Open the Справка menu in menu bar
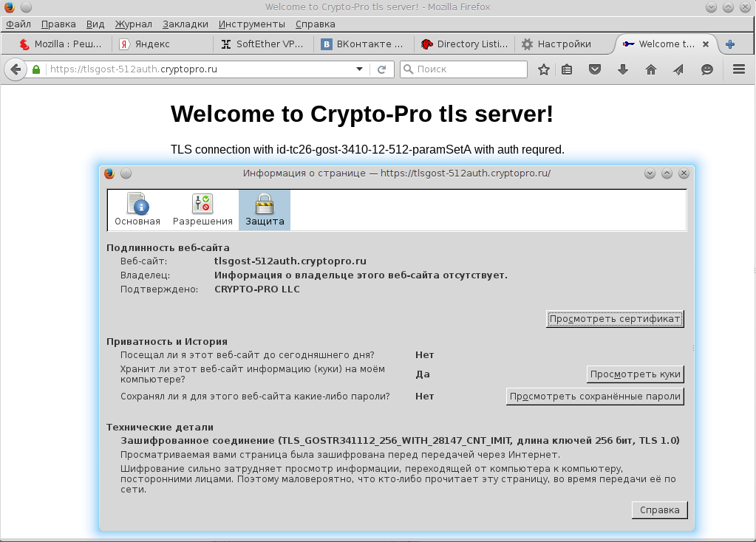The width and height of the screenshot is (756, 542). 316,24
